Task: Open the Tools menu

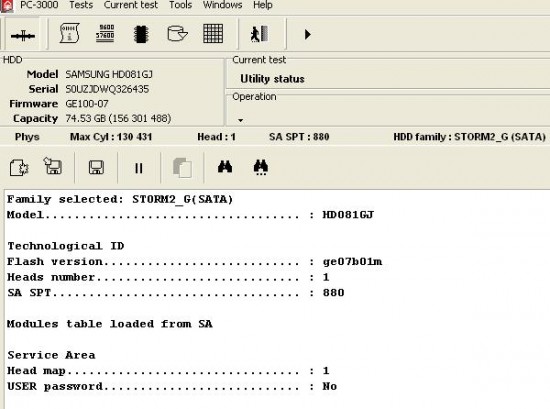Action: (180, 5)
